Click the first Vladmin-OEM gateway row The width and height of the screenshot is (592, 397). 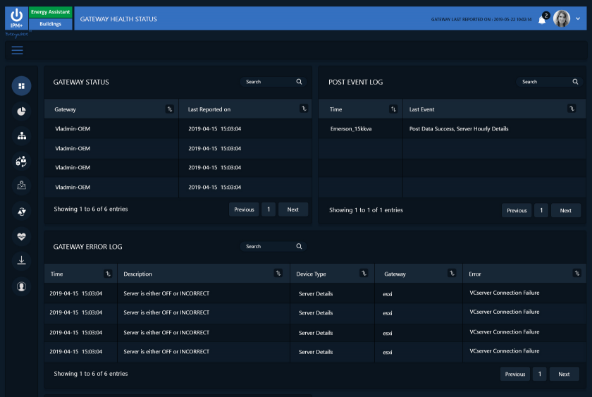pyautogui.click(x=177, y=129)
